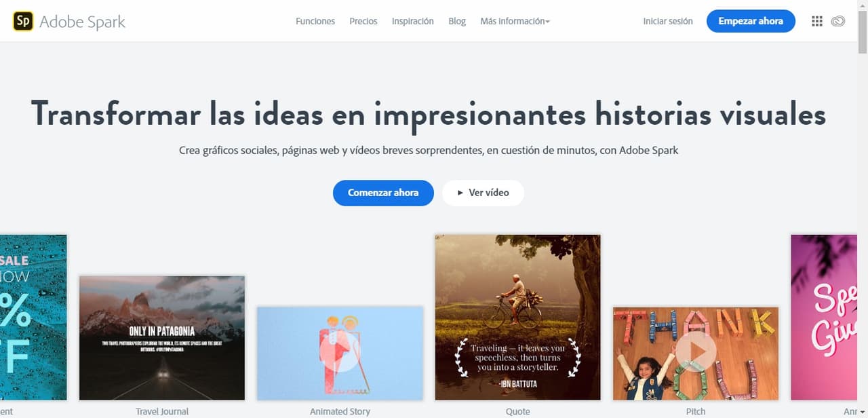Open the Inspiración section
868x418 pixels.
(413, 21)
